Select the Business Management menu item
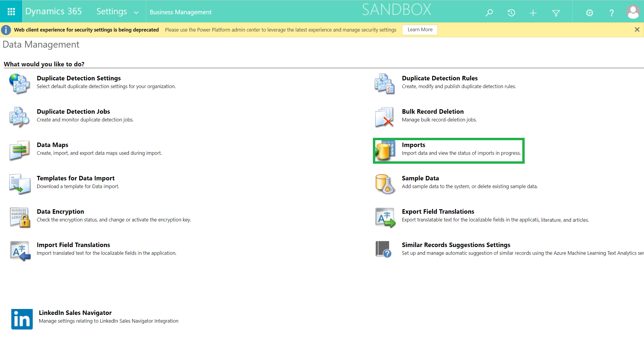The width and height of the screenshot is (644, 342). click(180, 12)
